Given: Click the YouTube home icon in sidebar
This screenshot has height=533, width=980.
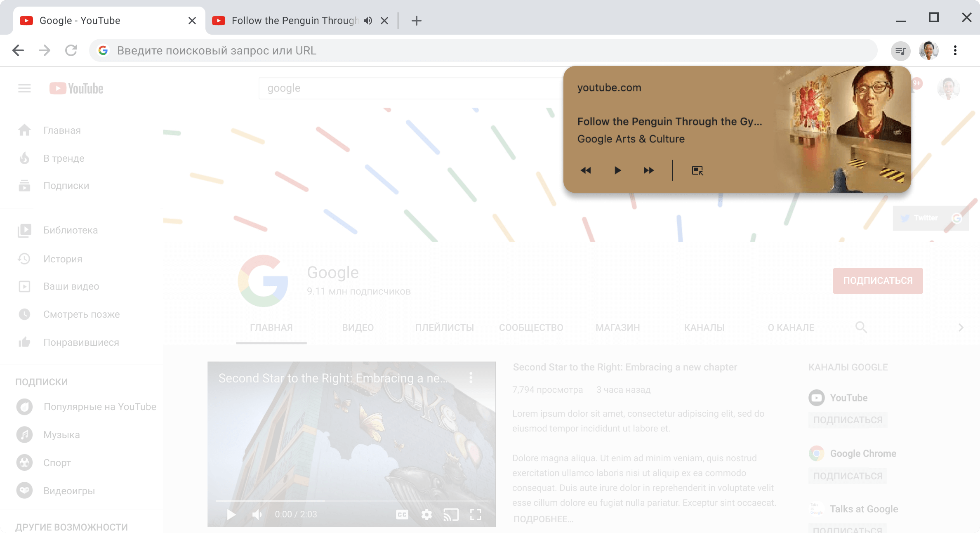Looking at the screenshot, I should tap(24, 130).
